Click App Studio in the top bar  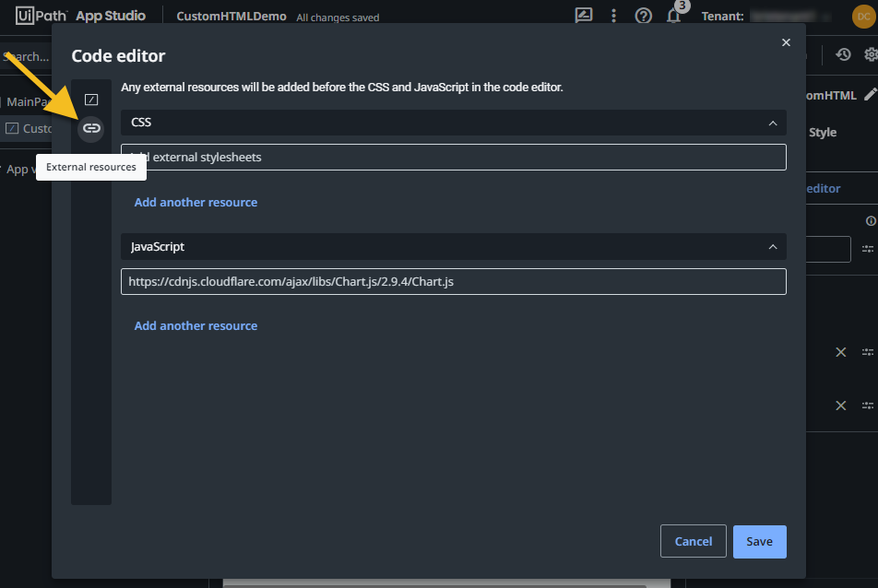click(113, 15)
